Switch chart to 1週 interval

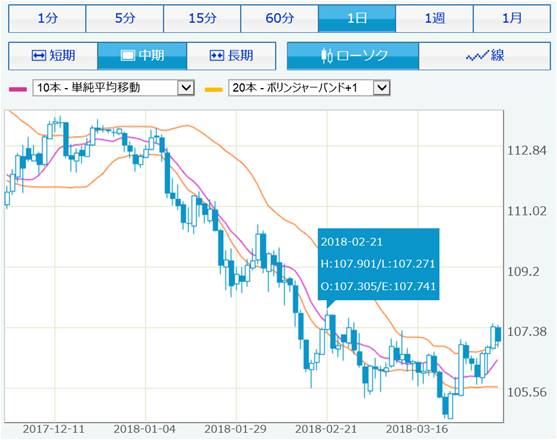(x=434, y=18)
